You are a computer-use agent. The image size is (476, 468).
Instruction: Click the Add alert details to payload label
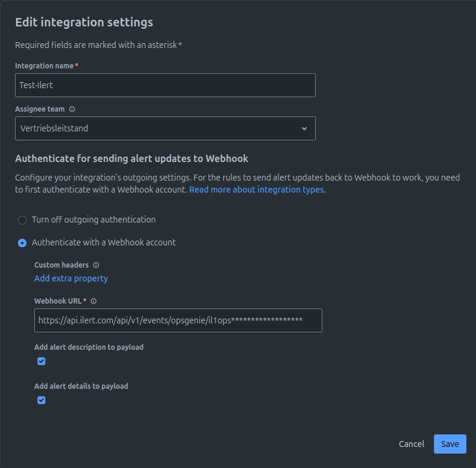tap(81, 386)
